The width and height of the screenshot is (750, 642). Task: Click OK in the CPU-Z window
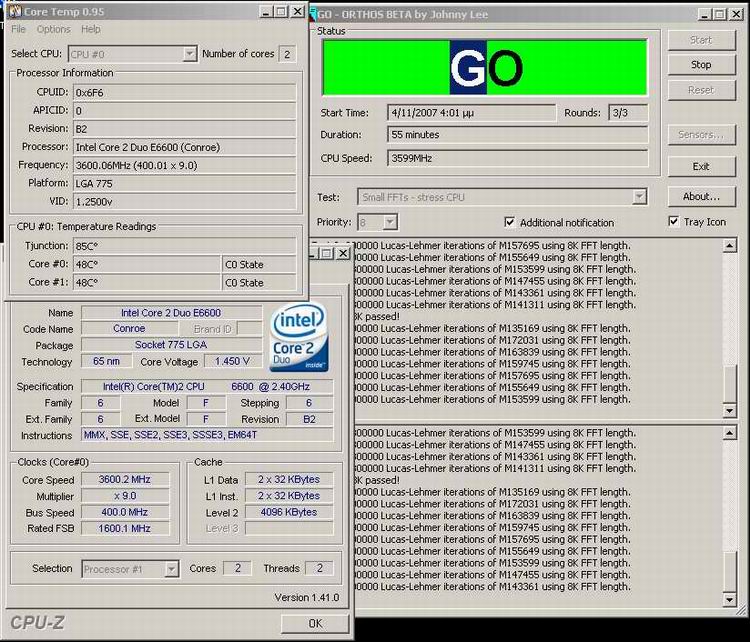[x=315, y=623]
